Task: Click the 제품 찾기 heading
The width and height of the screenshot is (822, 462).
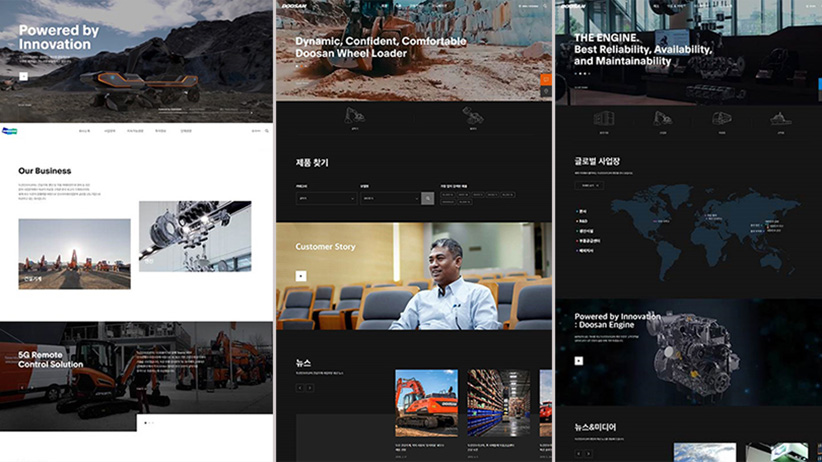Action: pyautogui.click(x=312, y=163)
